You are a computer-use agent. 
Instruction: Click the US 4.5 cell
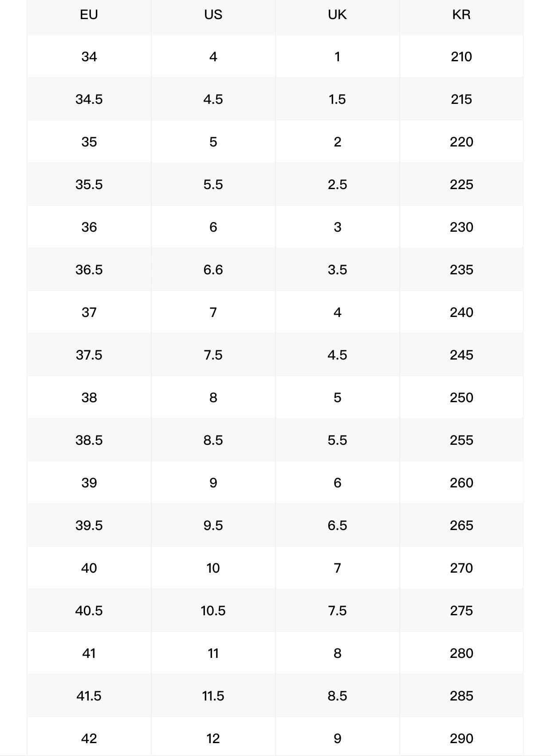click(213, 99)
